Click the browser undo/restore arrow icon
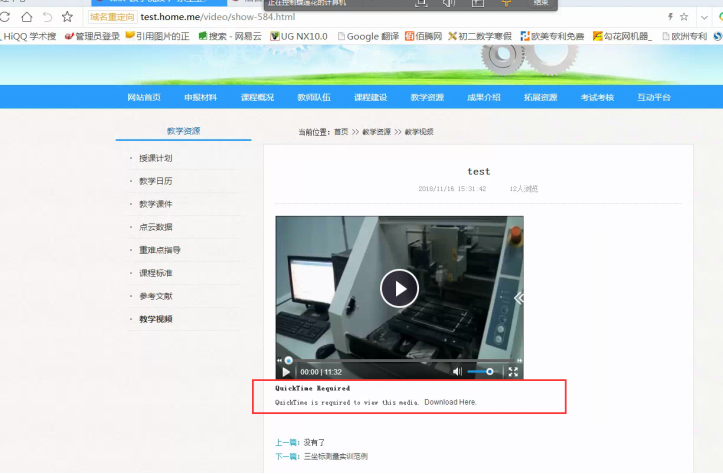Image resolution: width=723 pixels, height=474 pixels. point(46,17)
